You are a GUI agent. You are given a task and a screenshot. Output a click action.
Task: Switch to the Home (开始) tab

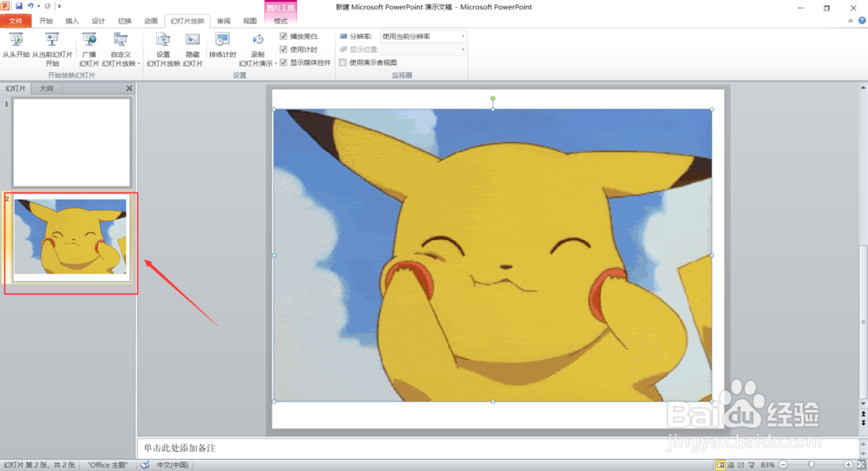point(46,21)
